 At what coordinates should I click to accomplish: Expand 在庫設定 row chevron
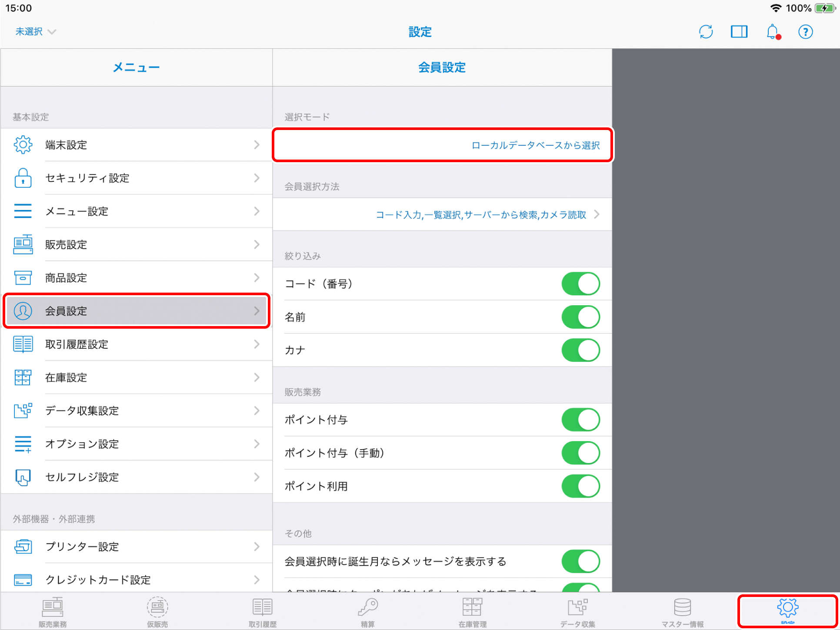257,377
